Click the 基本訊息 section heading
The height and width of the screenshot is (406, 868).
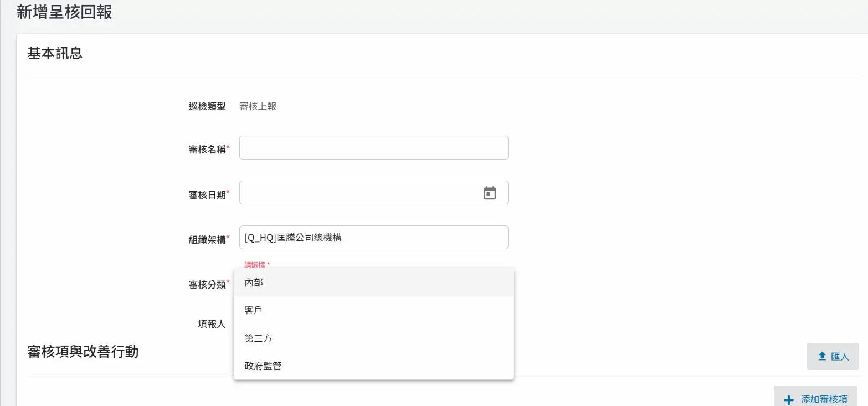[55, 53]
